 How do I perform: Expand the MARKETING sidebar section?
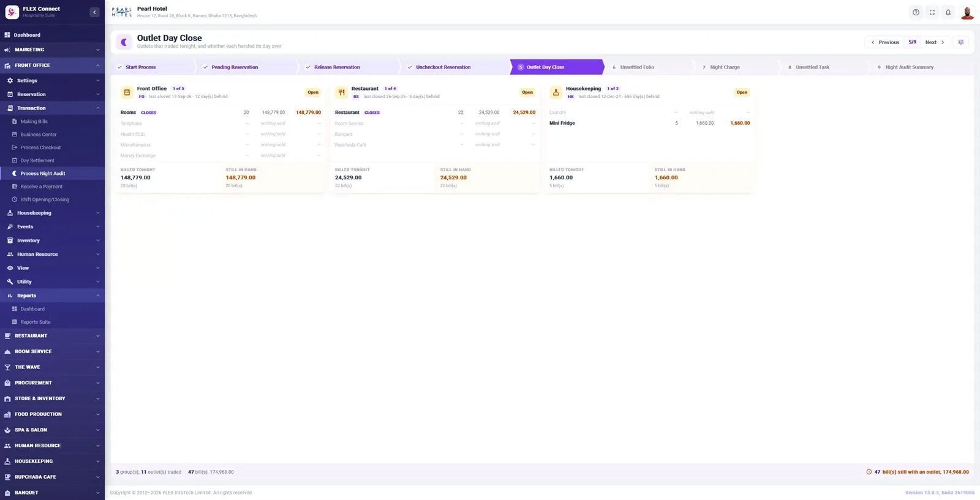click(52, 50)
